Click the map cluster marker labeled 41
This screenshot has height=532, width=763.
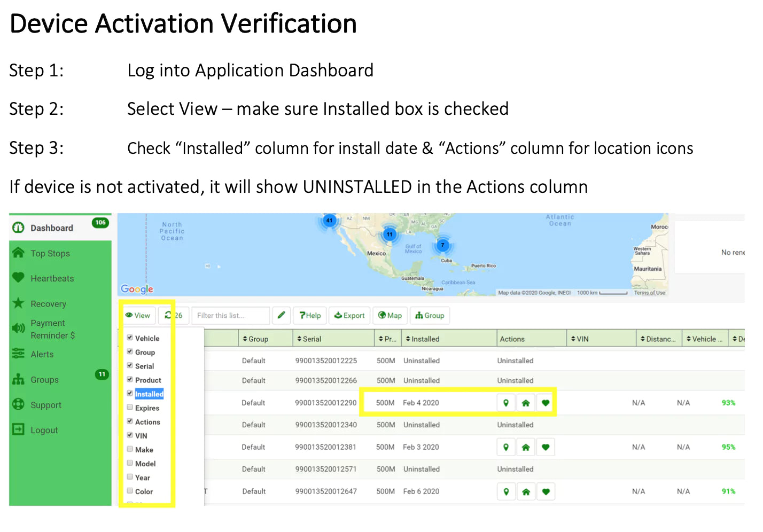coord(329,220)
